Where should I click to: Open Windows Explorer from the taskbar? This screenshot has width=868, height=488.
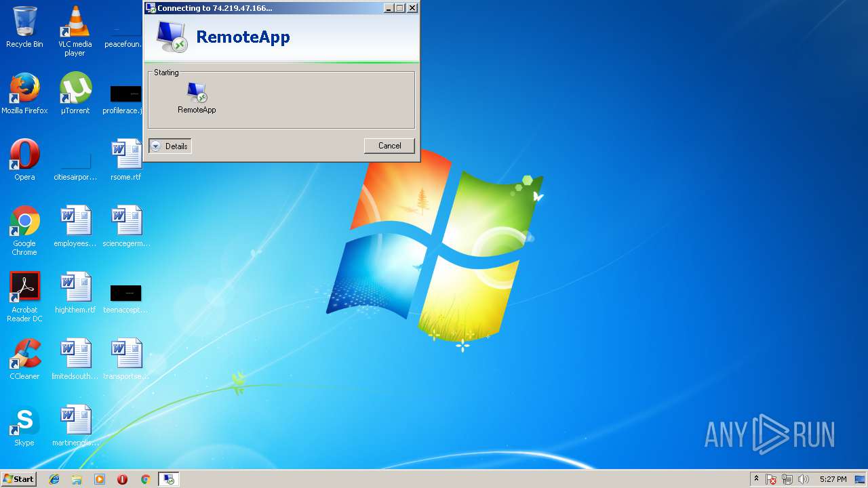coord(77,479)
